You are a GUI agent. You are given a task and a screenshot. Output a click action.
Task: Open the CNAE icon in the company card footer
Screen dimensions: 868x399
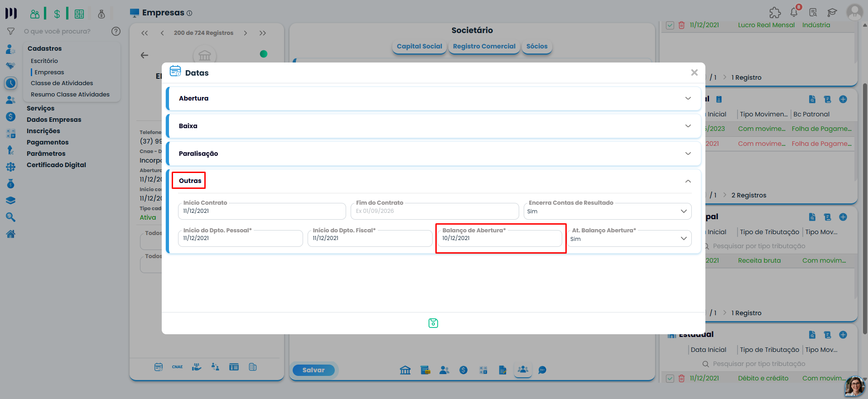[178, 367]
